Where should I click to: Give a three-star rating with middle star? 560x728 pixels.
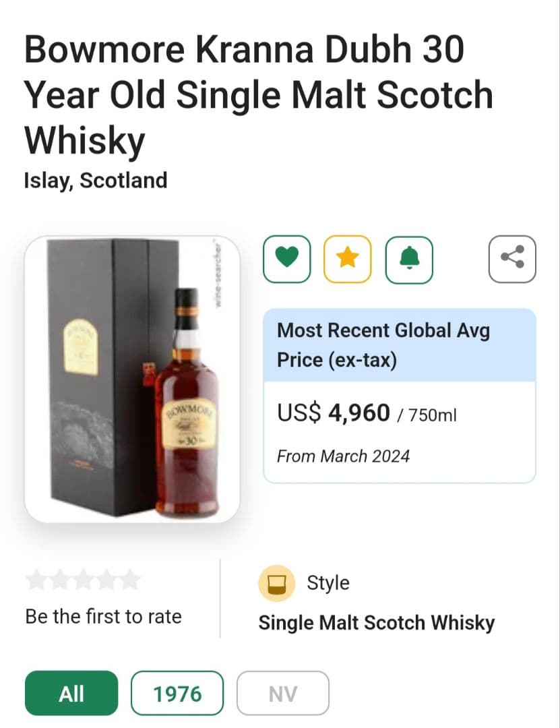point(83,580)
